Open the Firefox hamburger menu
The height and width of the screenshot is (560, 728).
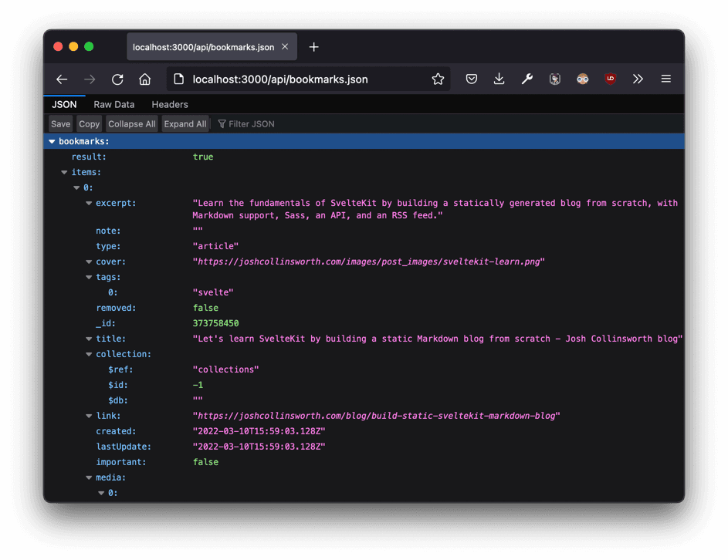[665, 79]
